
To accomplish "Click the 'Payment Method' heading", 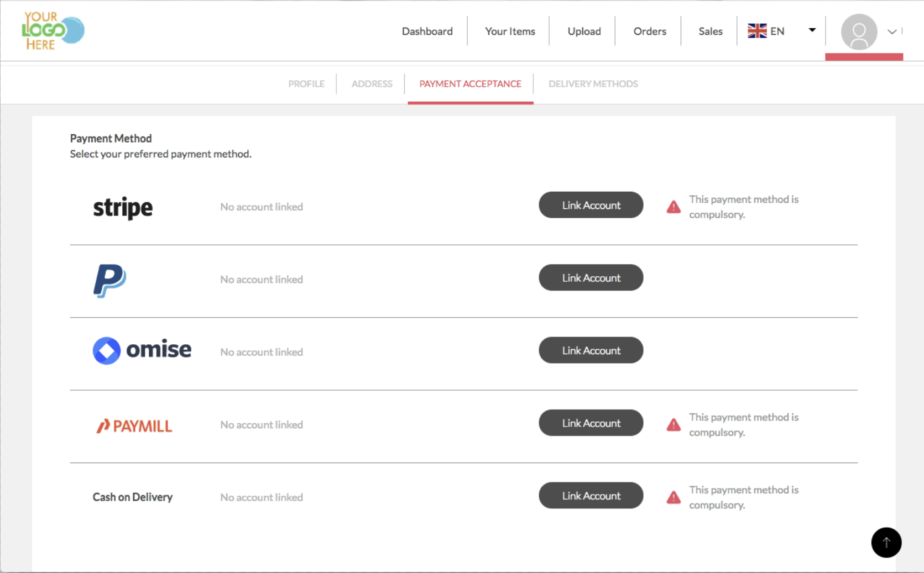I will (111, 138).
